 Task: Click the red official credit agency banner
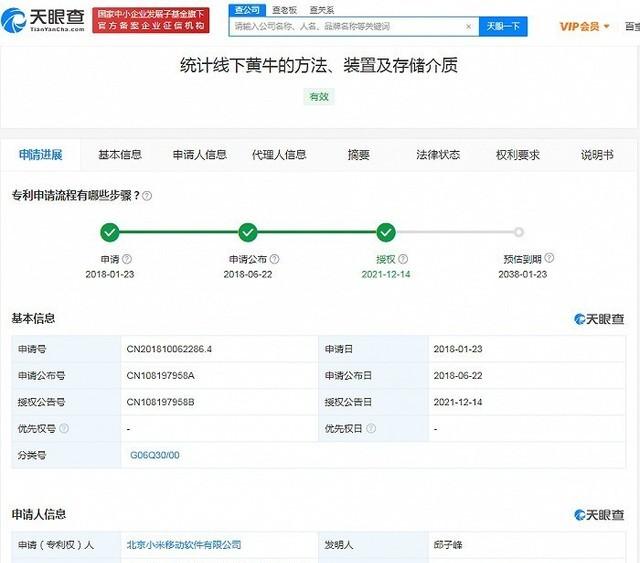point(151,20)
